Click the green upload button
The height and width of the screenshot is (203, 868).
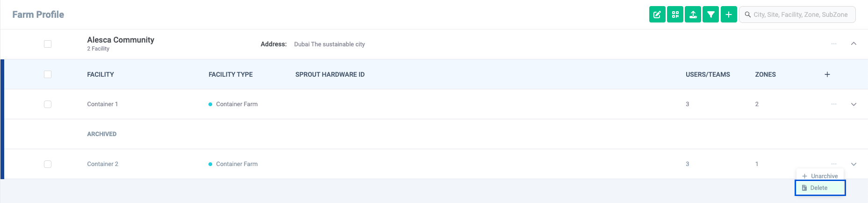[693, 14]
